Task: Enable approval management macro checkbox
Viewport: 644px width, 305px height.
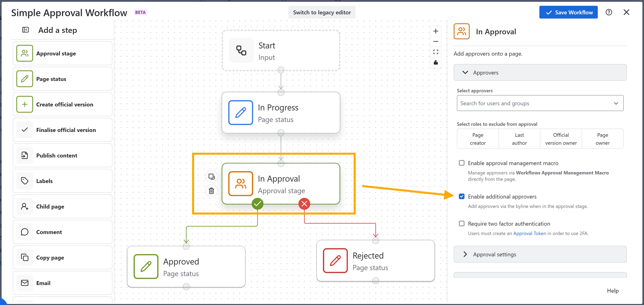Action: [x=461, y=163]
